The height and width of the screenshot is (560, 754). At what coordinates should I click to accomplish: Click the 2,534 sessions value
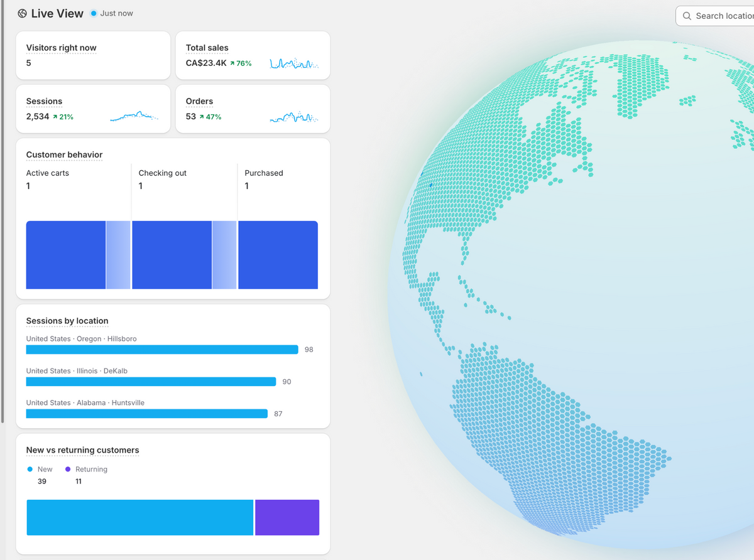click(38, 117)
